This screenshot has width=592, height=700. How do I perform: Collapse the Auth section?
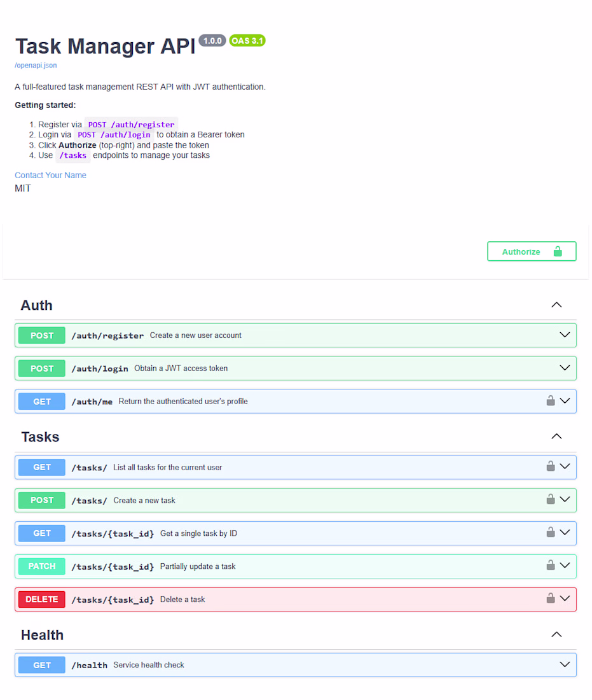pos(556,305)
